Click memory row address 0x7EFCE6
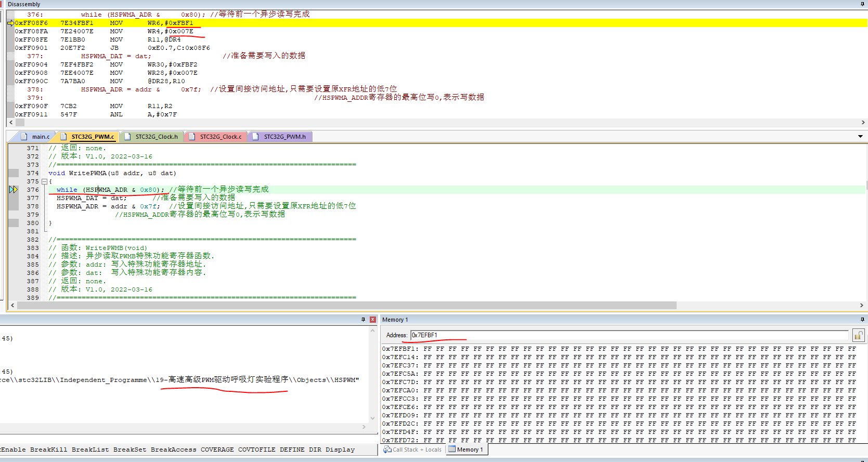 (400, 407)
